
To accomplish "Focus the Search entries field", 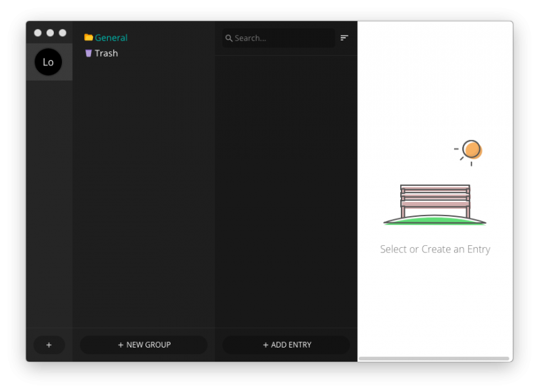I will click(278, 38).
